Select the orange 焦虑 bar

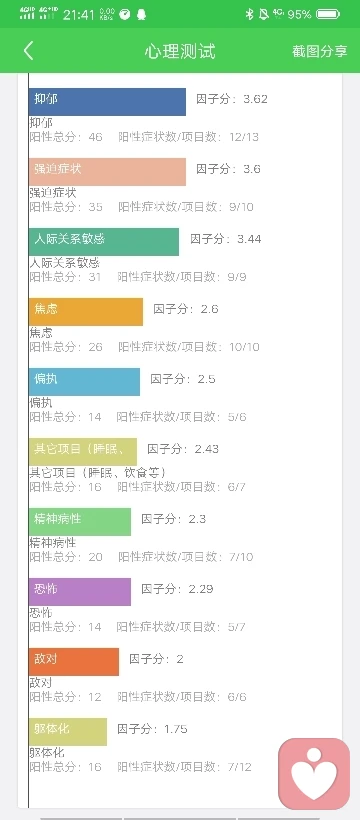tap(86, 312)
